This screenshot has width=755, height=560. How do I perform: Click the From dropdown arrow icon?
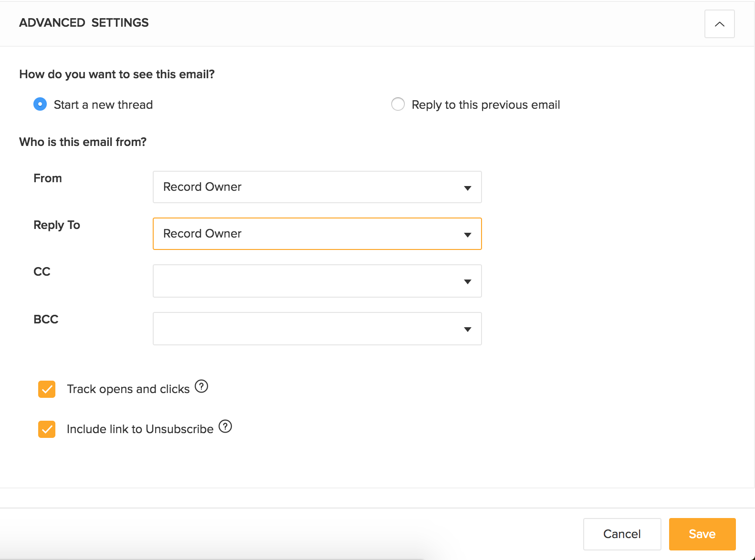coord(468,188)
